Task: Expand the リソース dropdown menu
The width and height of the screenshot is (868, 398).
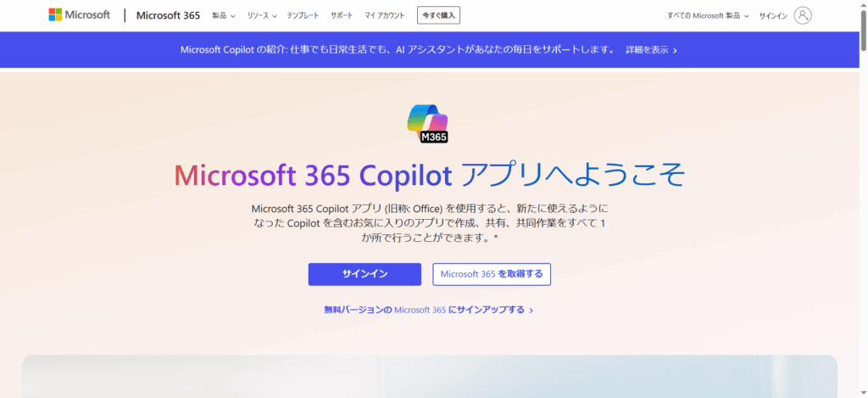Action: [262, 15]
